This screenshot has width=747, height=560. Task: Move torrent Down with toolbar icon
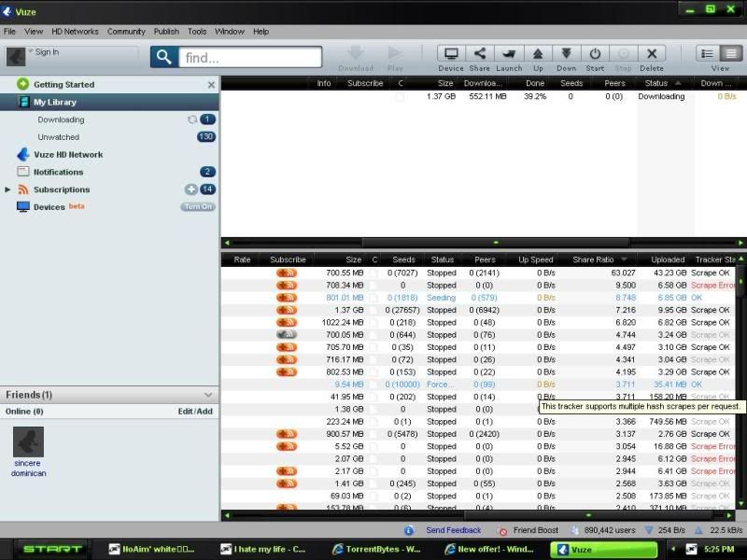567,54
